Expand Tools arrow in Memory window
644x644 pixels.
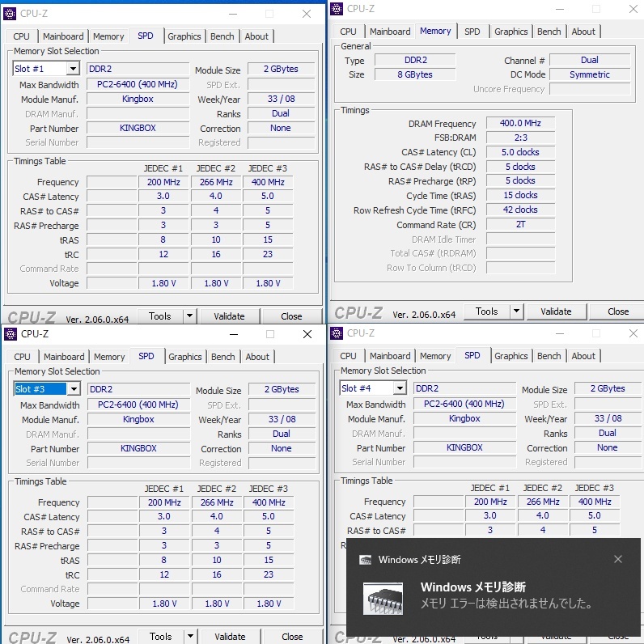point(516,311)
